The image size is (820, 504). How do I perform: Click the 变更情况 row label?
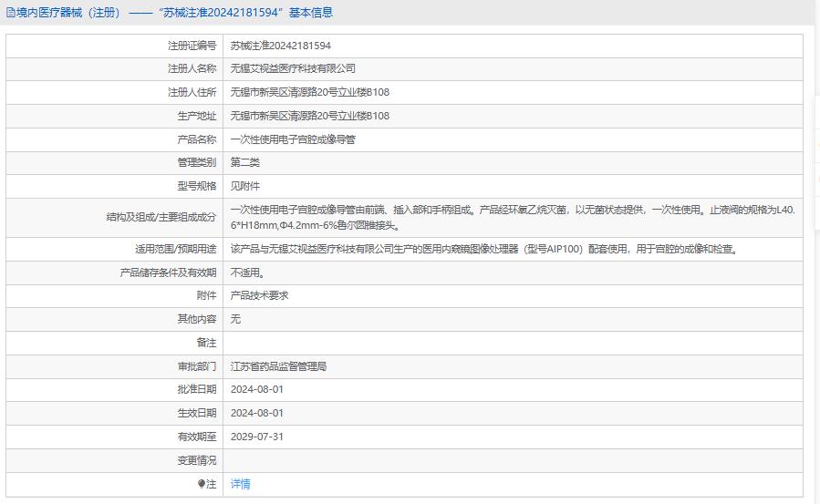pyautogui.click(x=196, y=460)
